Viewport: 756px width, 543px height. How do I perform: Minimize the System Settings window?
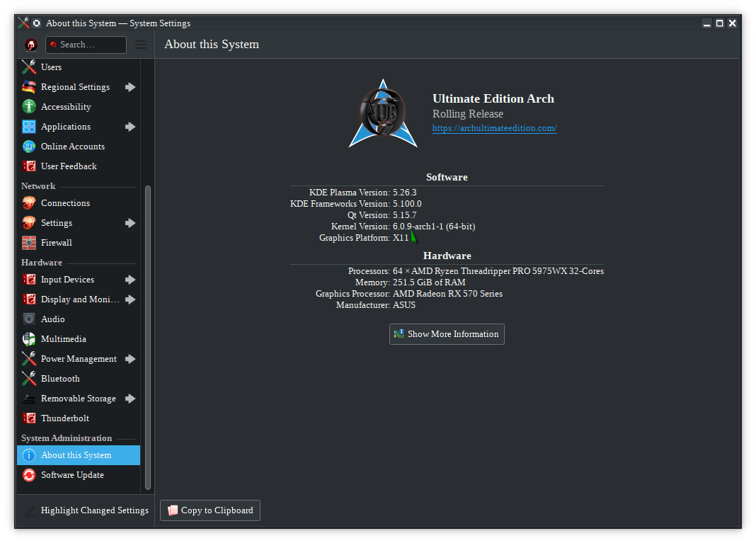[707, 23]
